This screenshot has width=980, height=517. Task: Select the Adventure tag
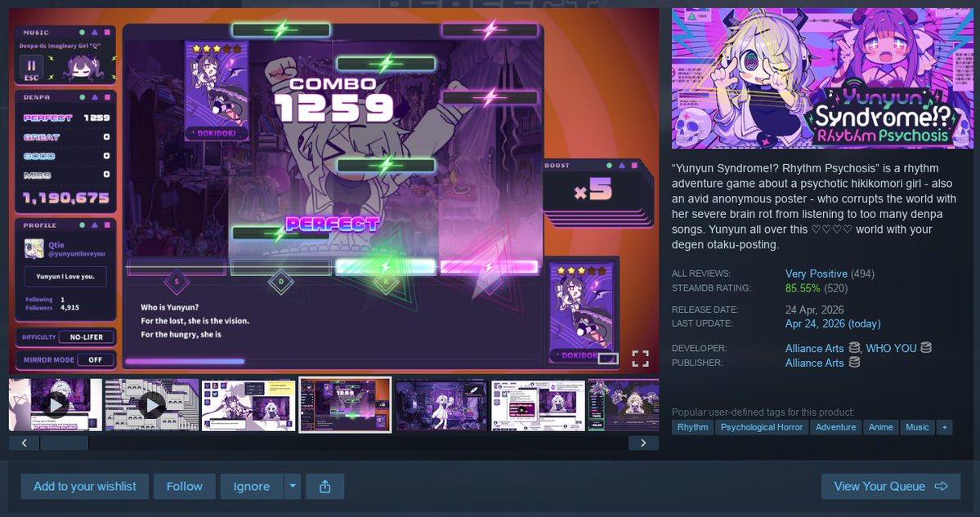pos(835,427)
